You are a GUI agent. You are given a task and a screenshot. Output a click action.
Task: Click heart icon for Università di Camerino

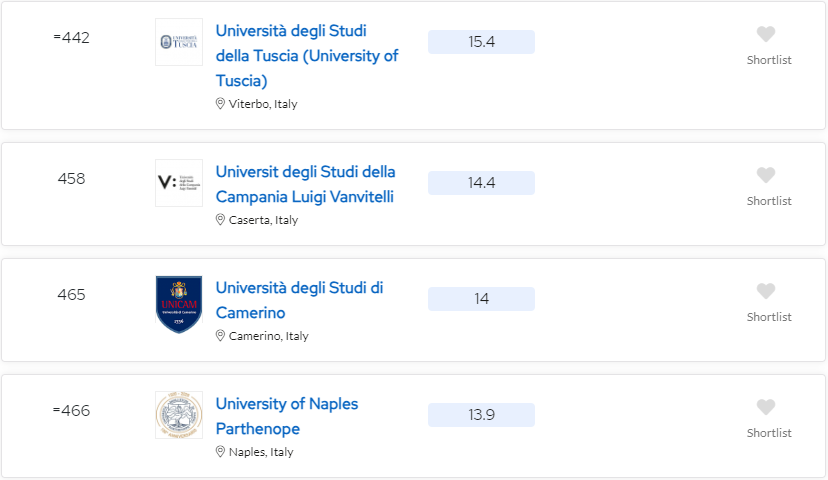[x=766, y=291]
